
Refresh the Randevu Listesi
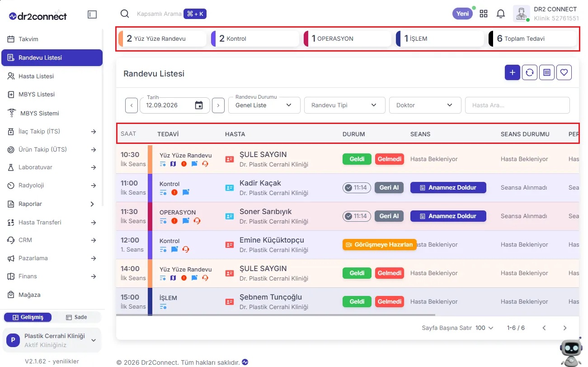(530, 72)
